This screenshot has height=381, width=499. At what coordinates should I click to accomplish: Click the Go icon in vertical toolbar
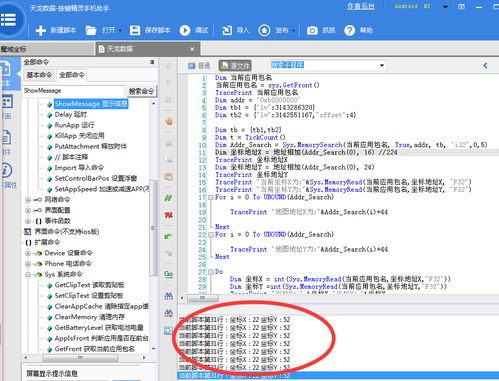(168, 274)
